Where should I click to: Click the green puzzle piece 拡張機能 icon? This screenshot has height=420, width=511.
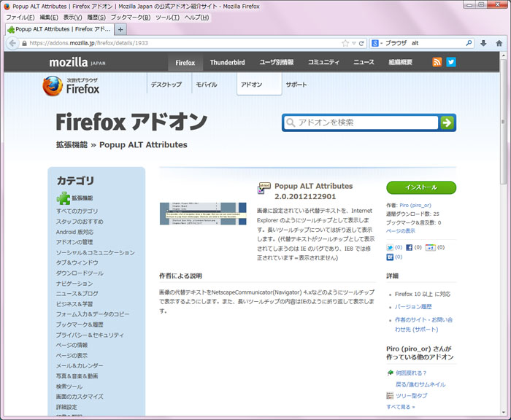point(63,198)
